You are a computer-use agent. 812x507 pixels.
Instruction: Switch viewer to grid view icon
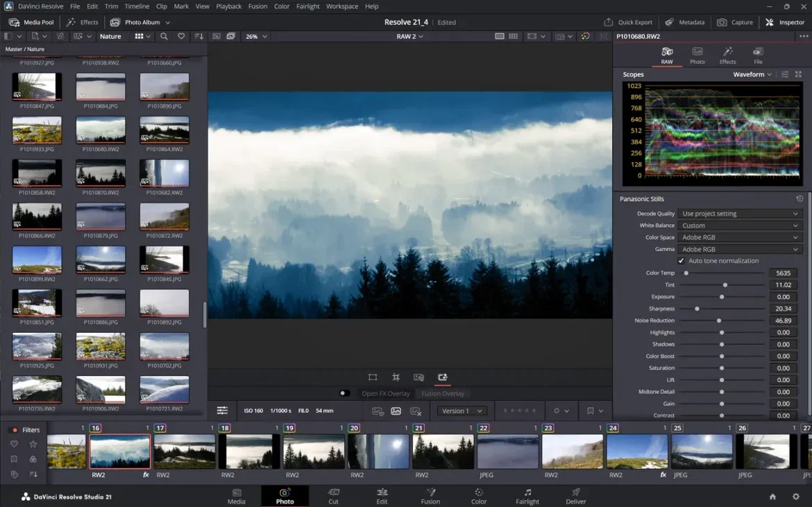tap(513, 36)
